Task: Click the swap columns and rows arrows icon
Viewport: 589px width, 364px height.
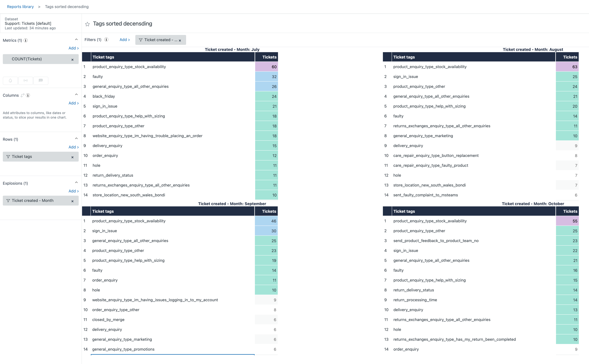Action: coord(22,95)
